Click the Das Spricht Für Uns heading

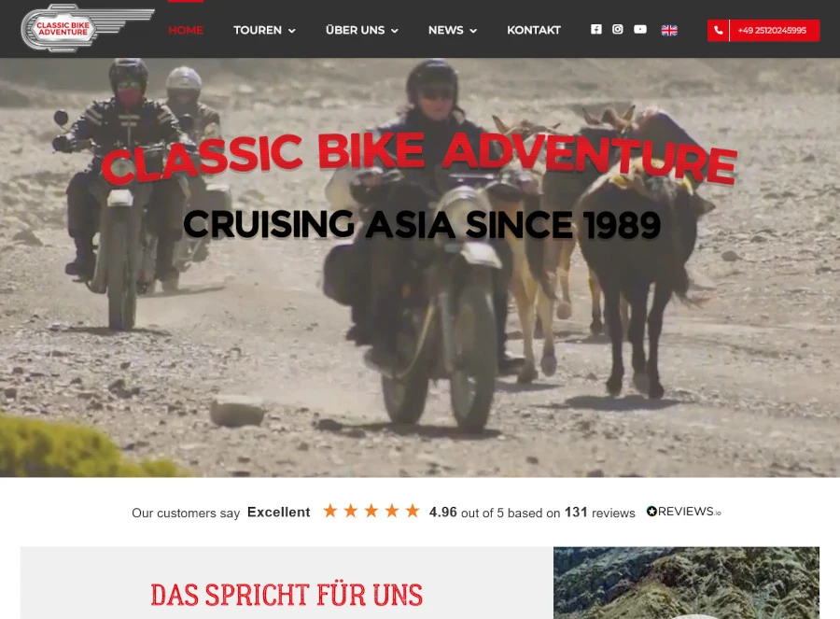click(x=287, y=595)
